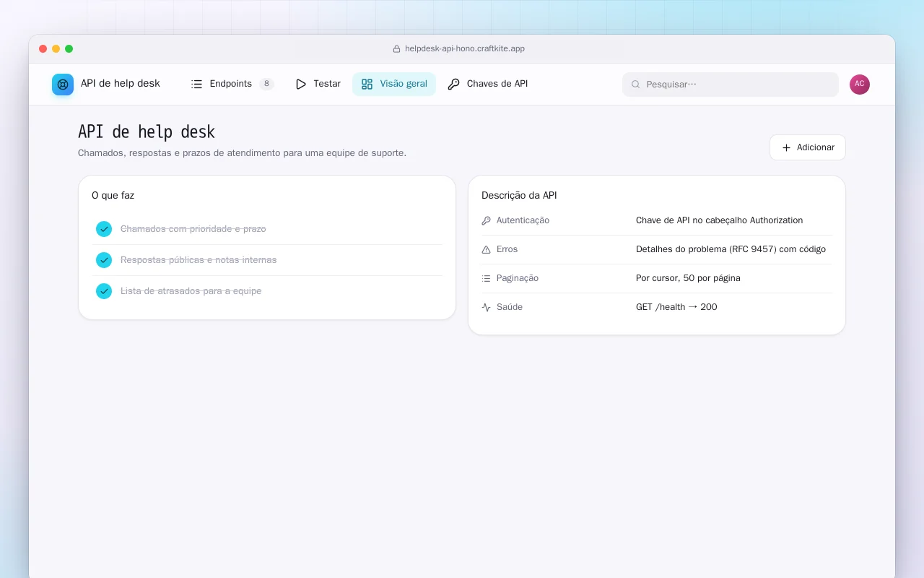
Task: Open the AC user avatar
Action: point(860,85)
